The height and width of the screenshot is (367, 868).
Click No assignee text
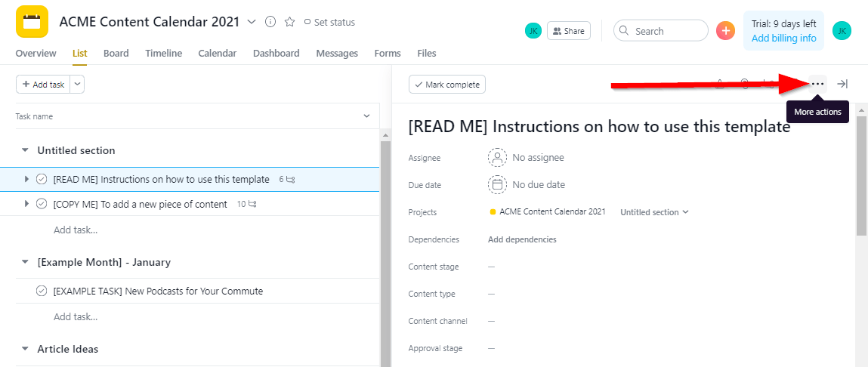(538, 158)
